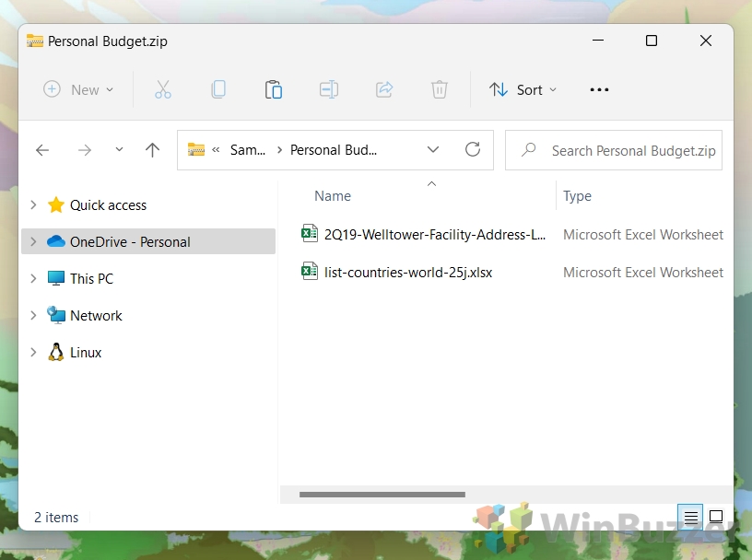Sort by the Name column header

click(333, 195)
